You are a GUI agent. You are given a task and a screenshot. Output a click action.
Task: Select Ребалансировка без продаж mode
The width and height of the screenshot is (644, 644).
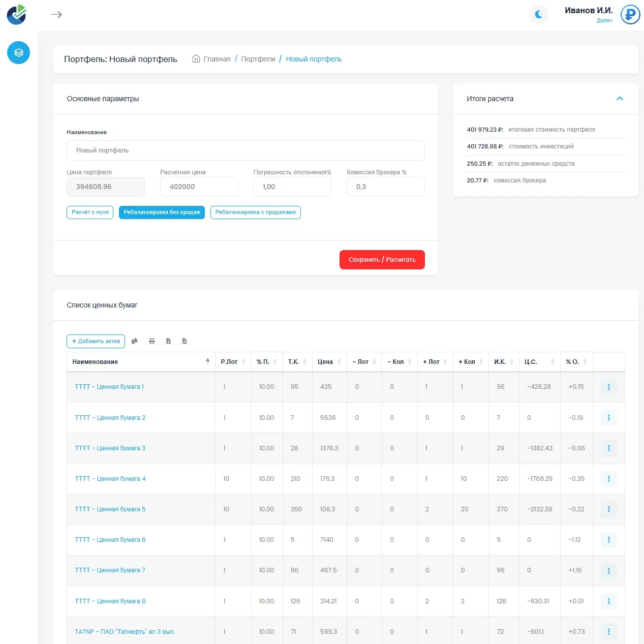click(x=162, y=212)
